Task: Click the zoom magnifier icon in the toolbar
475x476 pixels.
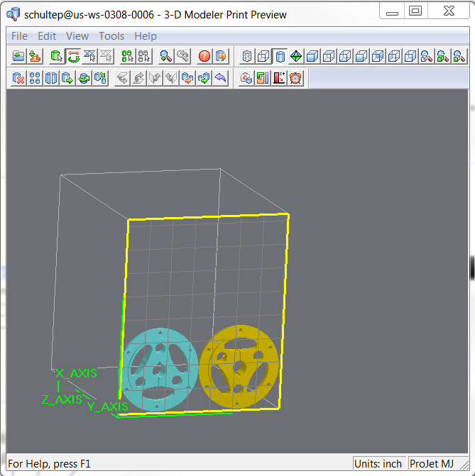Action: [166, 56]
